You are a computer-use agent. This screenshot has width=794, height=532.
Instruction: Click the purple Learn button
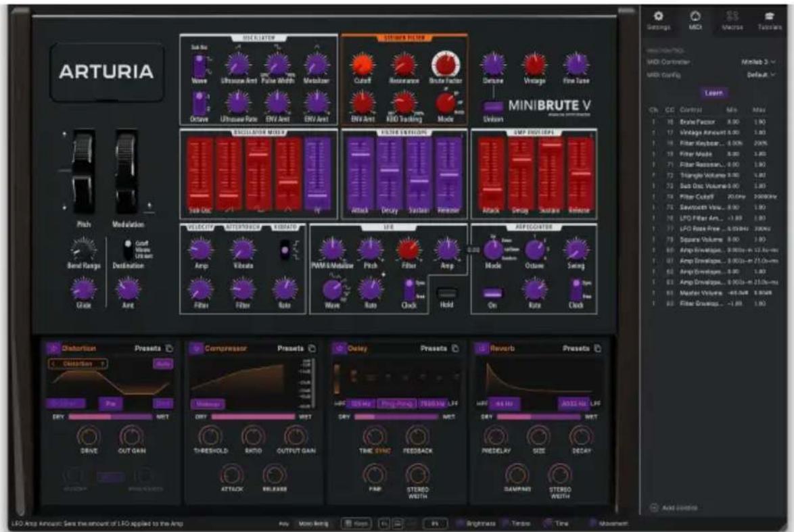[714, 93]
